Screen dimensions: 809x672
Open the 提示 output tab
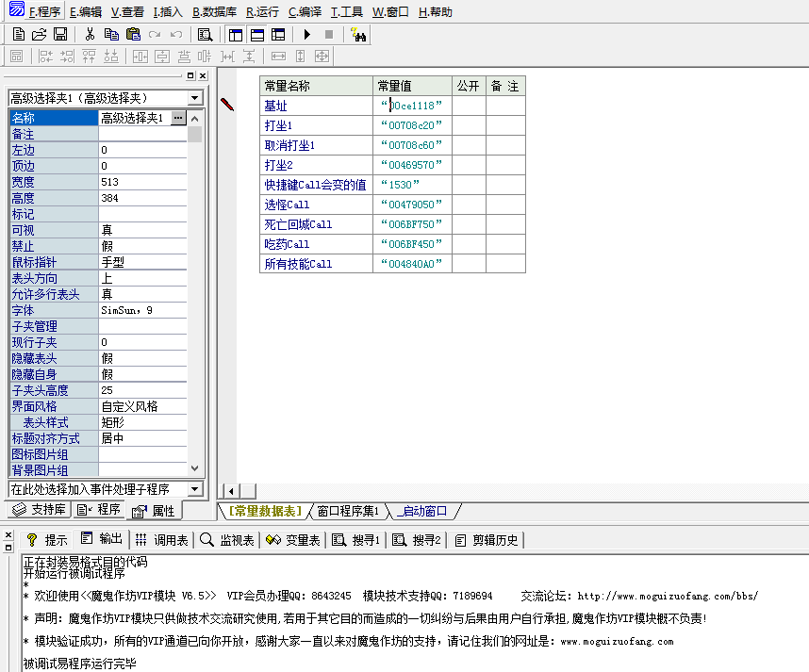[47, 540]
